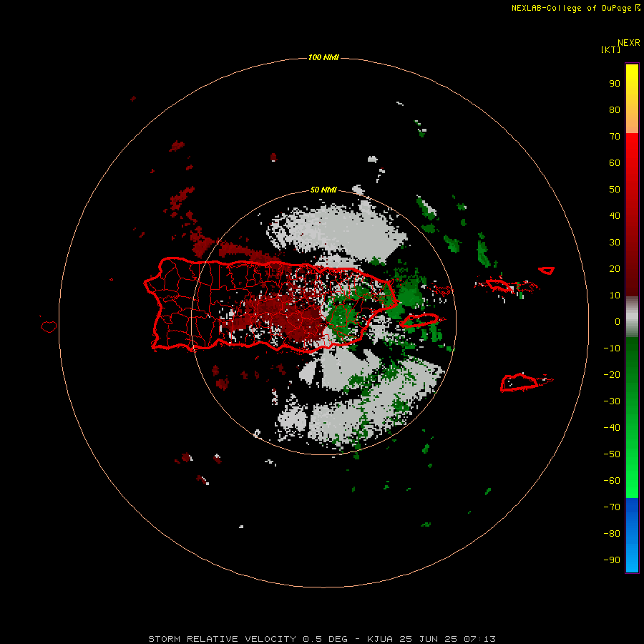This screenshot has height=644, width=644.
Task: Click the -10 value on the velocity scale
Action: [612, 348]
